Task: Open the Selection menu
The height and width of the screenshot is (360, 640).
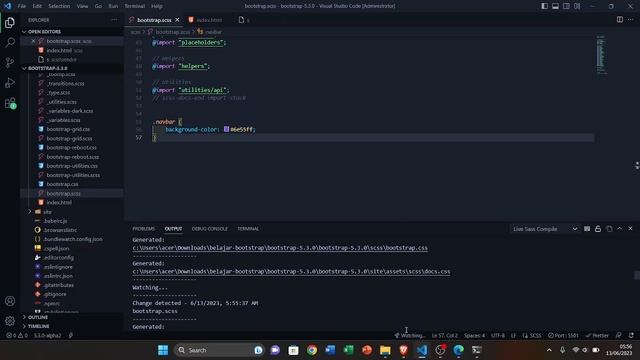Action: [x=59, y=6]
